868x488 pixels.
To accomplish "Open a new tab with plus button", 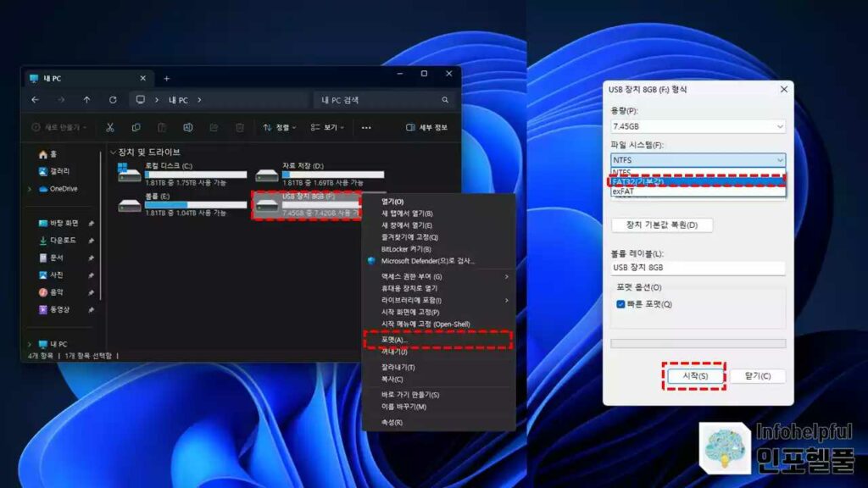I will [167, 79].
